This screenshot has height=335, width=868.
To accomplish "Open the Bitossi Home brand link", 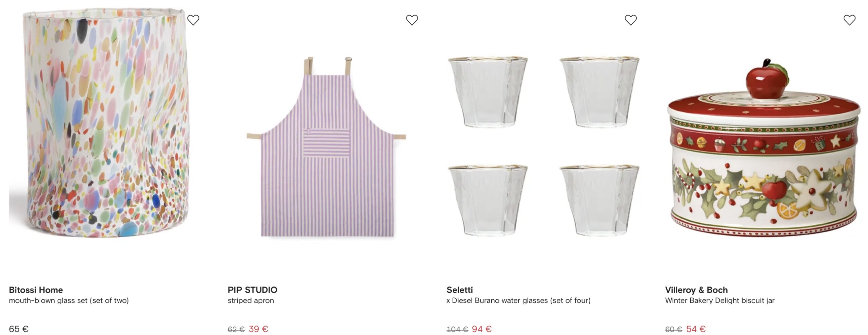I will pyautogui.click(x=36, y=290).
